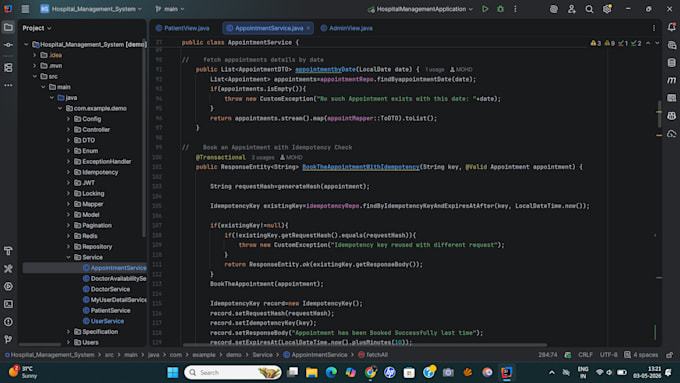Open the Problems tool window icon
The height and width of the screenshot is (383, 680).
click(8, 322)
